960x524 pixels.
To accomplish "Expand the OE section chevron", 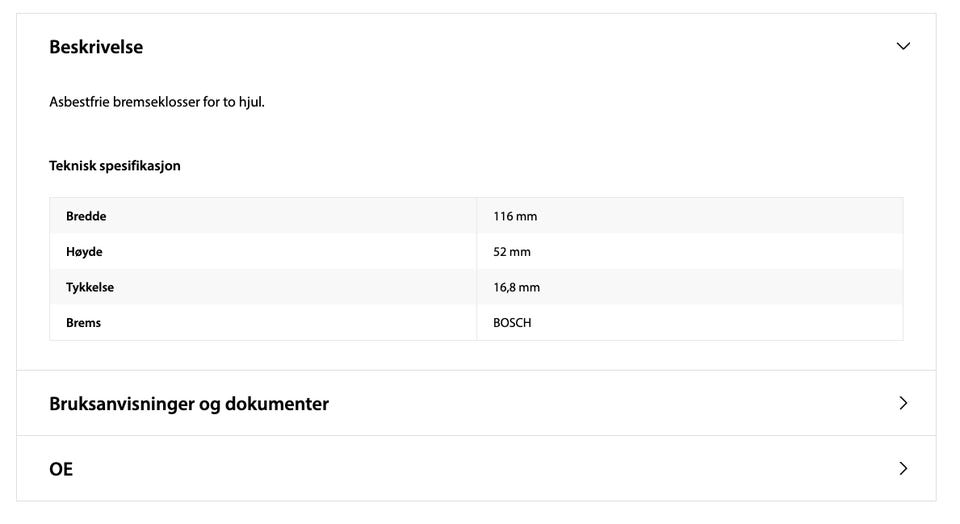I will click(903, 468).
